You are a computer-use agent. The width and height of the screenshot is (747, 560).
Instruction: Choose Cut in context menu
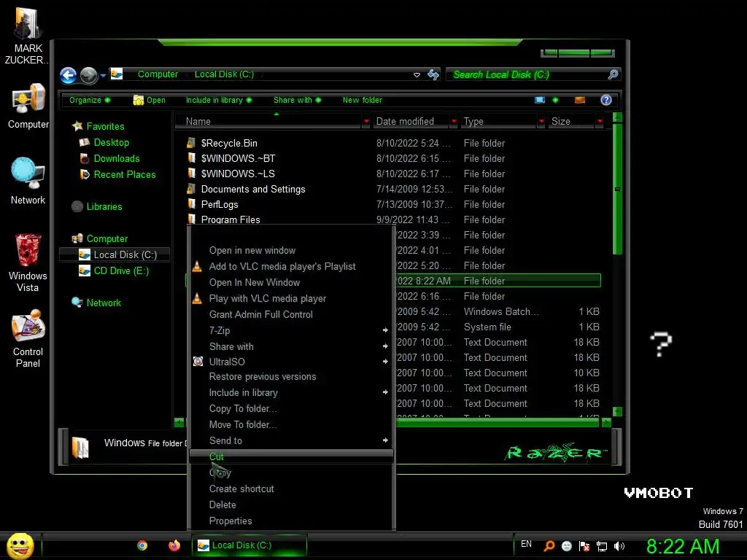point(292,456)
